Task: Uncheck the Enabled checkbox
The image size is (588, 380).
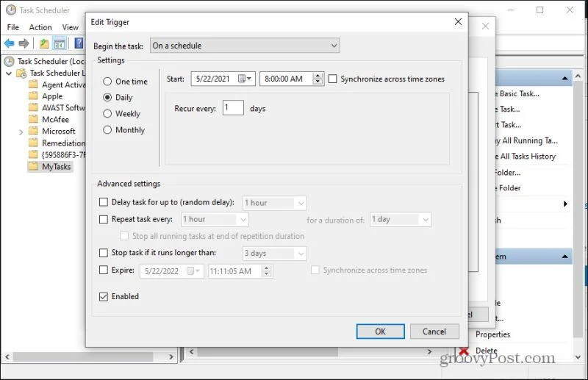Action: coord(103,296)
